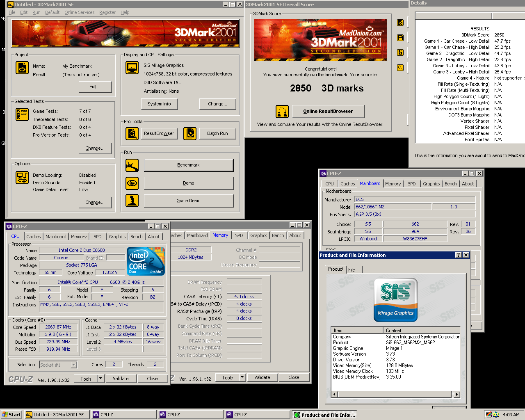The width and height of the screenshot is (525, 420).
Task: Click the icon left of the Benchmark button
Action: click(x=132, y=165)
